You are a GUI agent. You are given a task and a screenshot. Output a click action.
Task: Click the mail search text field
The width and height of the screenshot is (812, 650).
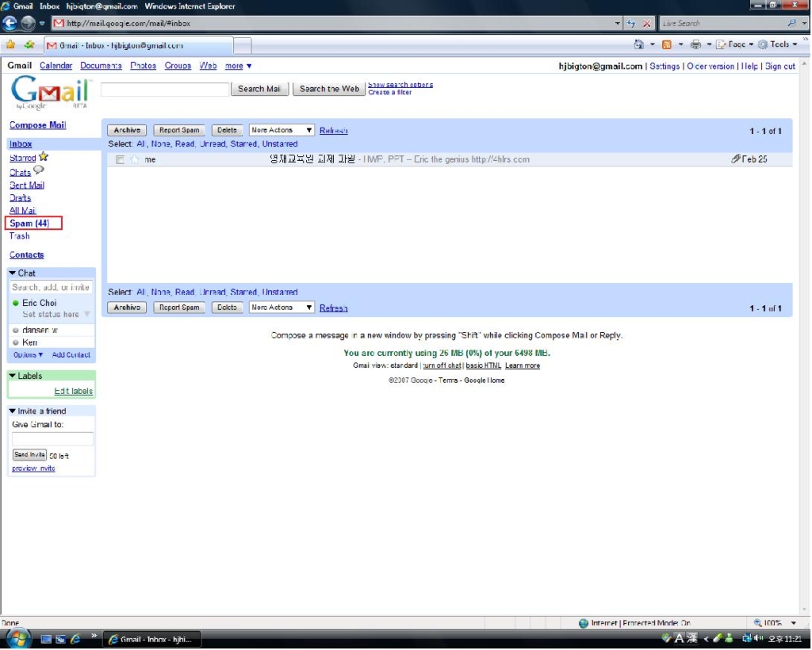click(165, 89)
